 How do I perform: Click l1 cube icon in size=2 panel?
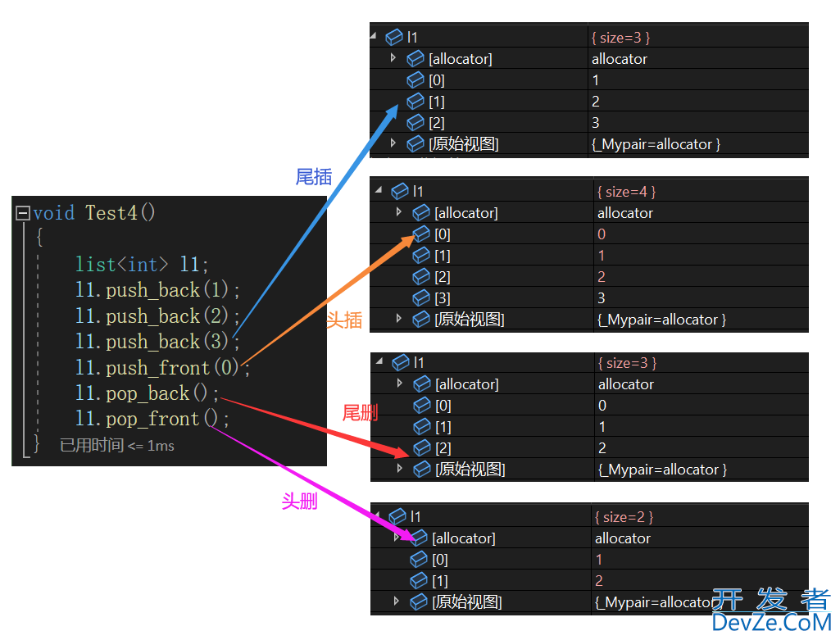[398, 517]
